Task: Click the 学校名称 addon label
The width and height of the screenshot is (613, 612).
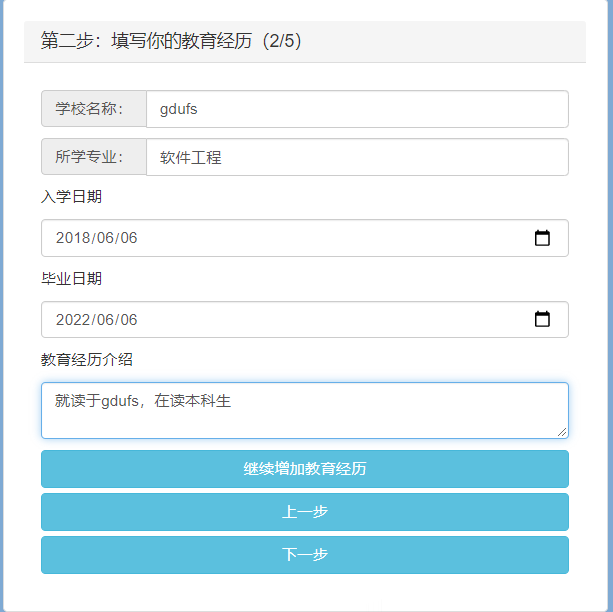Action: (x=94, y=109)
